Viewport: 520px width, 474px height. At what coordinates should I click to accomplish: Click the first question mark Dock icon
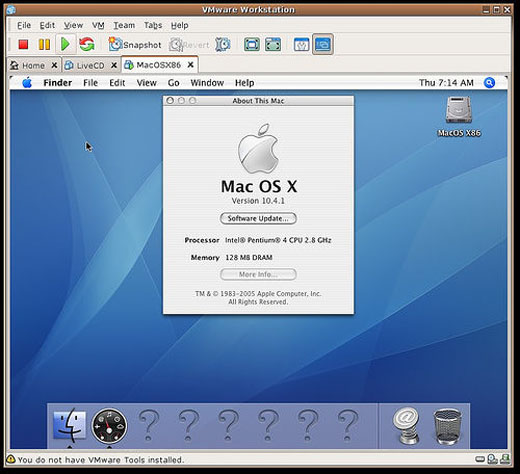click(x=149, y=426)
